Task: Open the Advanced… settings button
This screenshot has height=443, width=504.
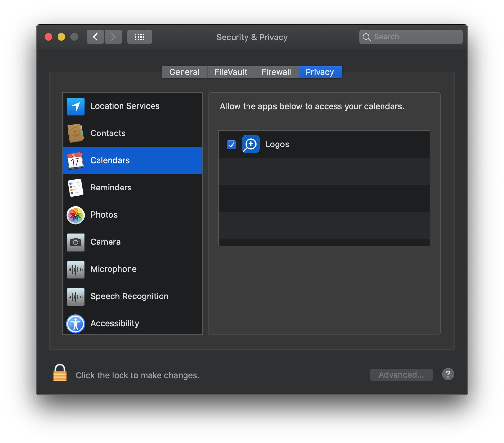Action: [x=401, y=374]
